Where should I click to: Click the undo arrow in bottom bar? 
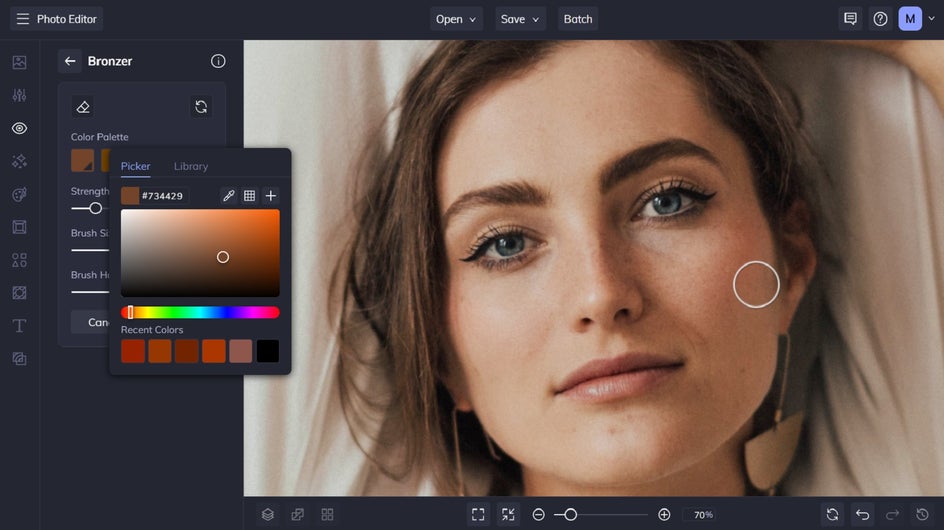click(x=862, y=514)
